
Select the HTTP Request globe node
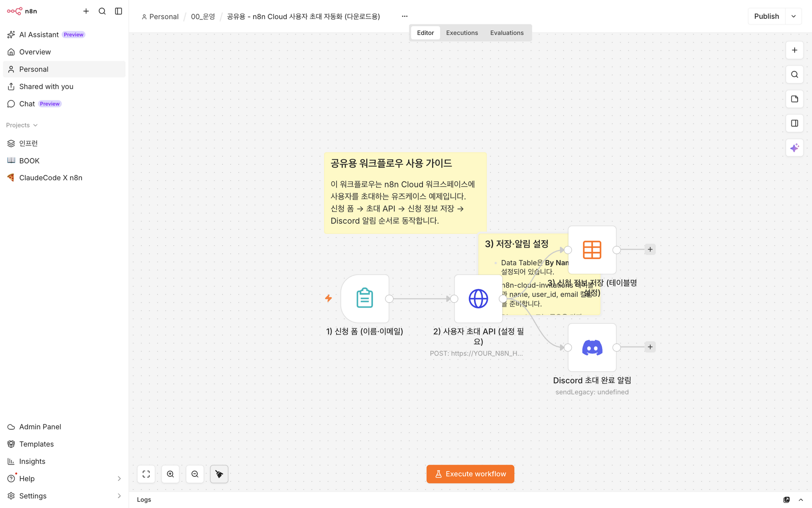click(x=478, y=298)
